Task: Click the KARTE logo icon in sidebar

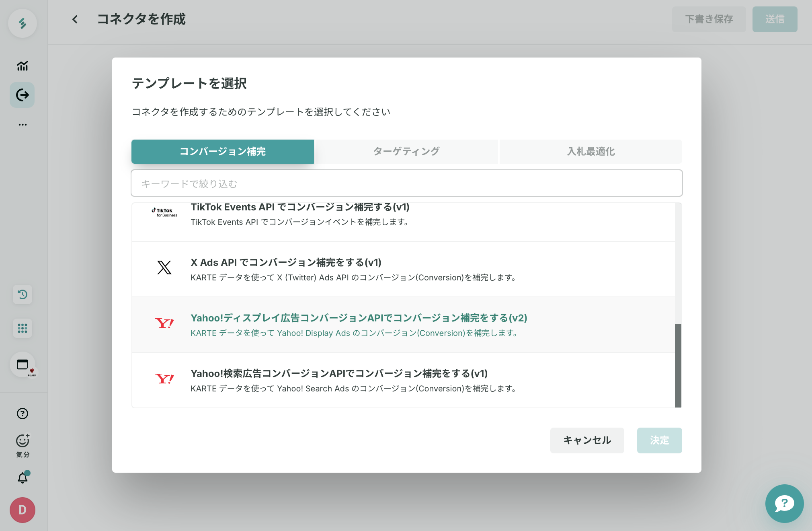Action: point(23,23)
